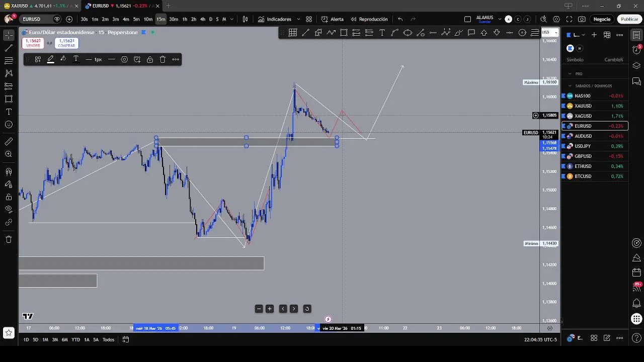Select text tool in favorites toolbar

point(382,33)
